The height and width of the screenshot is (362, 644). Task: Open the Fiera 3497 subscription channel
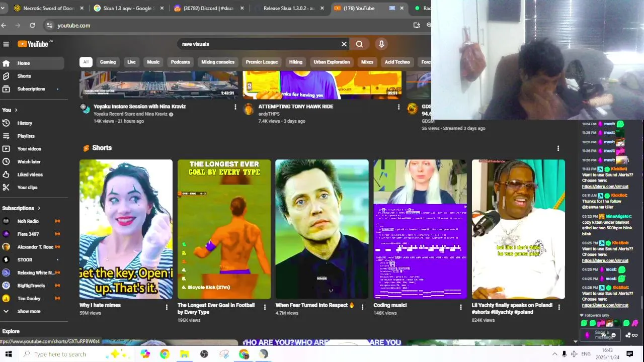click(33, 234)
